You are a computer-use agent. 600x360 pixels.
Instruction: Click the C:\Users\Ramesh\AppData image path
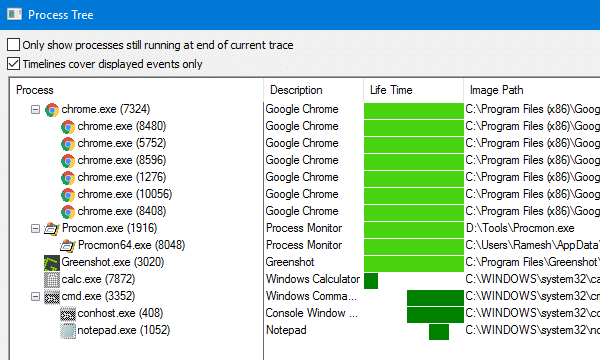point(532,245)
